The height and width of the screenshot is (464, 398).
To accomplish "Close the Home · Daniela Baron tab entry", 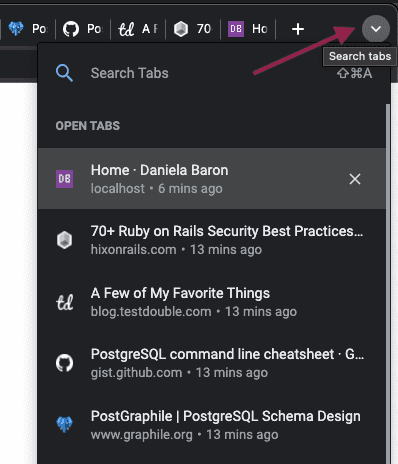I will (x=355, y=179).
